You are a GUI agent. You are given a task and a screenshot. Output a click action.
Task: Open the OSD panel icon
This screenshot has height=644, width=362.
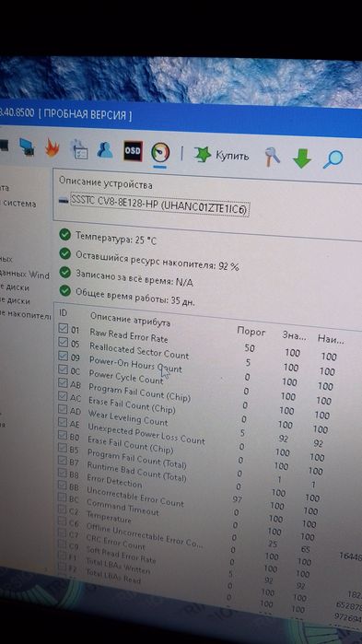(133, 151)
